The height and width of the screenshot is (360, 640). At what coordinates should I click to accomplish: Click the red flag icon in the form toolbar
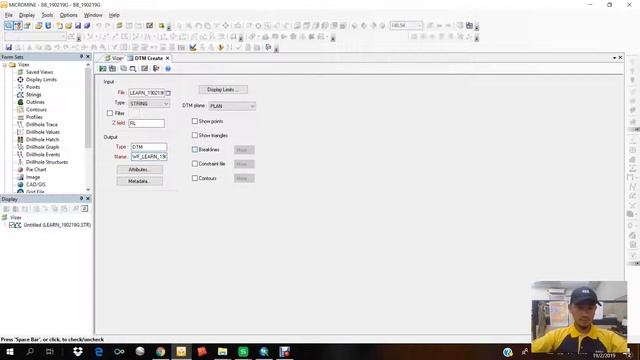tap(156, 69)
